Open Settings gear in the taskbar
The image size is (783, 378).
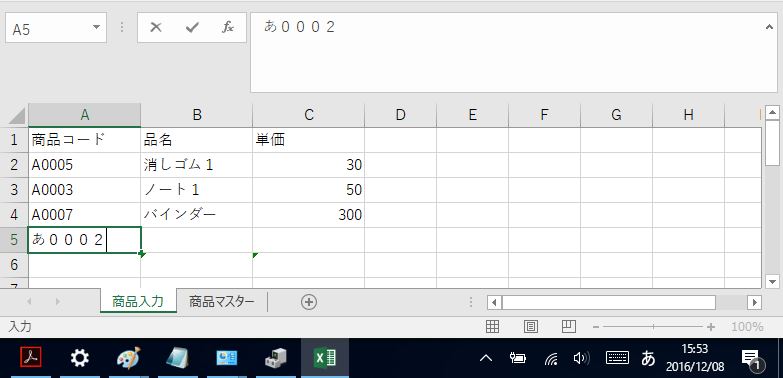click(x=79, y=358)
